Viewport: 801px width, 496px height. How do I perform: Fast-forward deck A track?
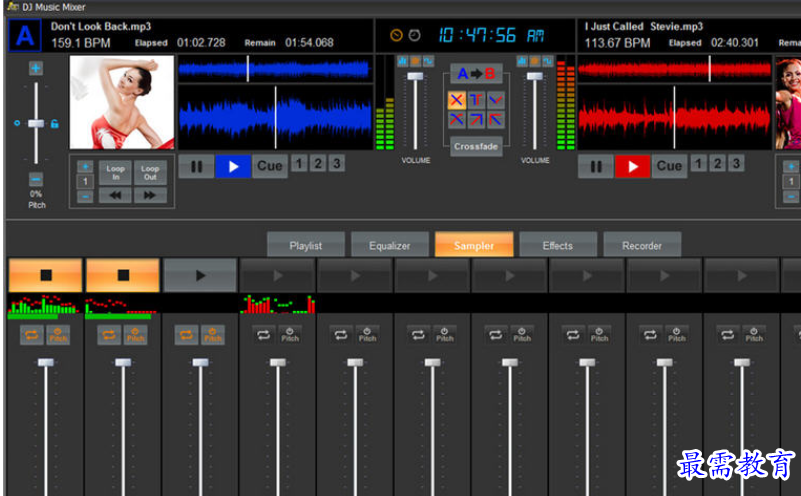(150, 195)
